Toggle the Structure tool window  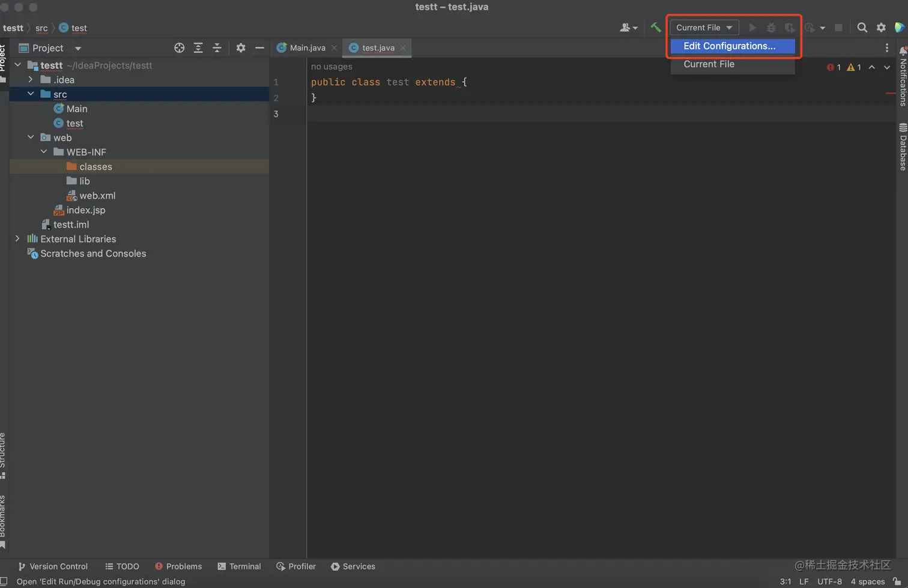point(3,455)
